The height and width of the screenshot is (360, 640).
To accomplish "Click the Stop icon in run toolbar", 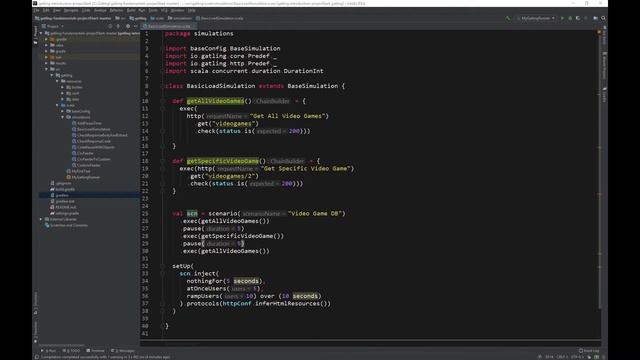I will coord(586,18).
